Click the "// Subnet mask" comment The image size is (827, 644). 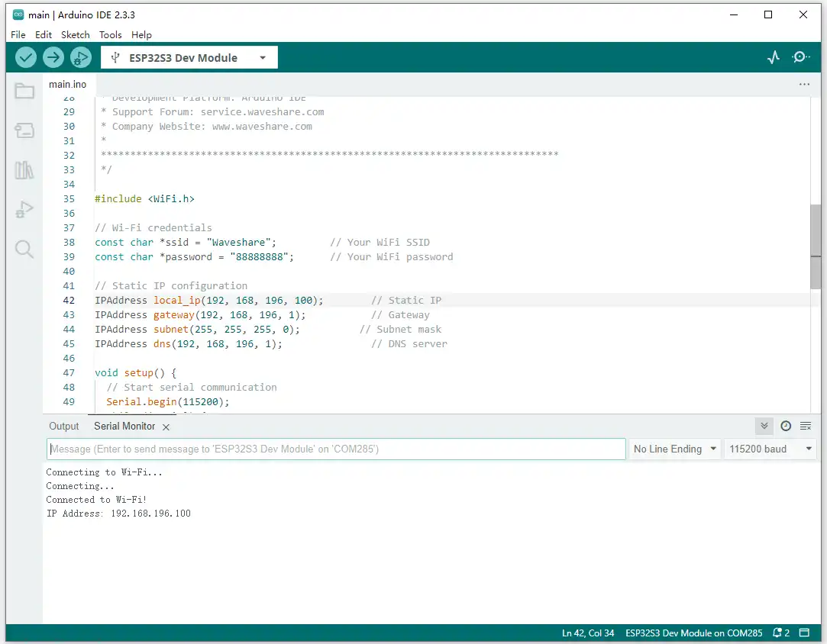400,330
